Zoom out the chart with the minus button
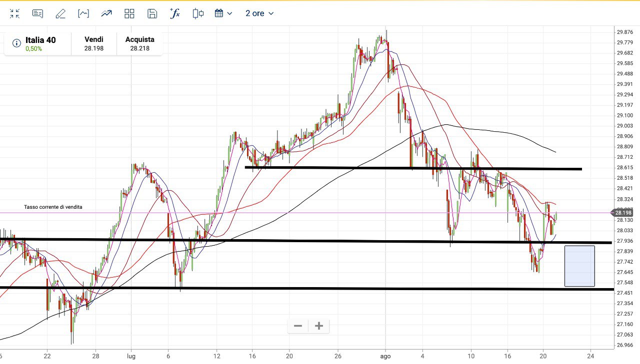The image size is (640, 364). 298,326
